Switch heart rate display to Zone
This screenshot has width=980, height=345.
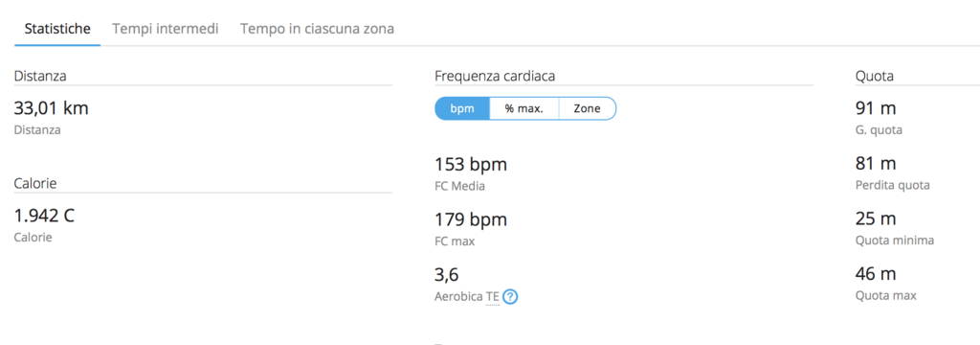pyautogui.click(x=587, y=108)
